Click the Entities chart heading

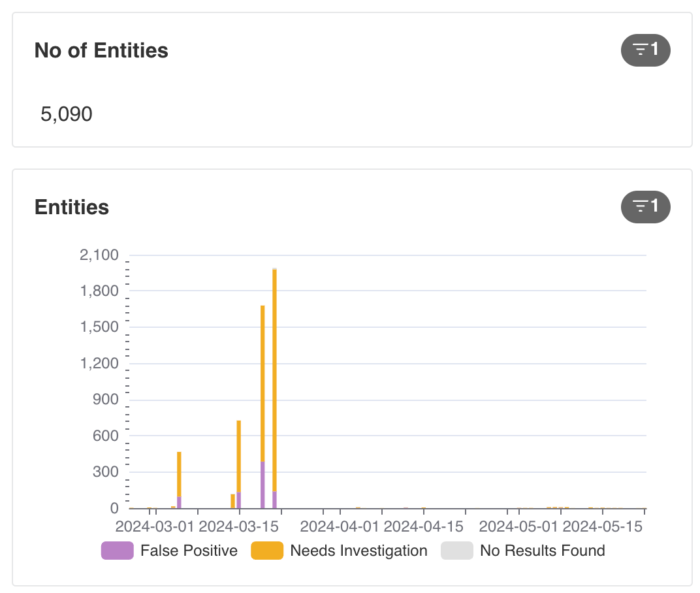click(71, 207)
